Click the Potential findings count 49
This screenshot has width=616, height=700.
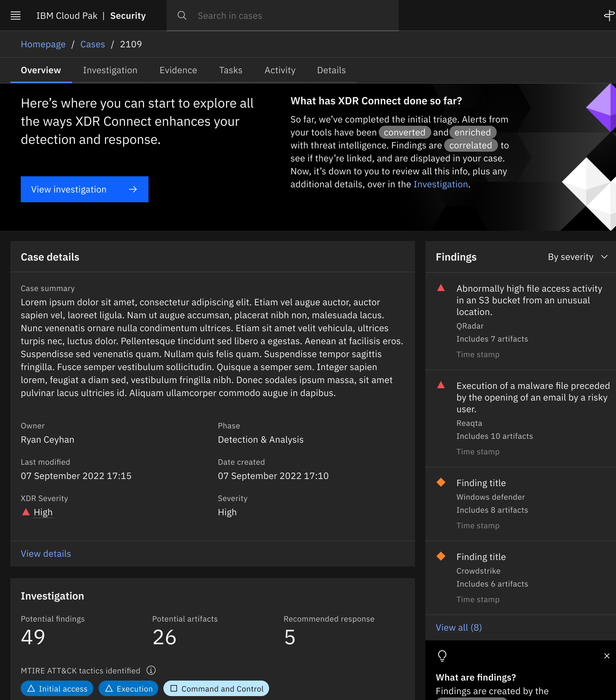tap(33, 637)
